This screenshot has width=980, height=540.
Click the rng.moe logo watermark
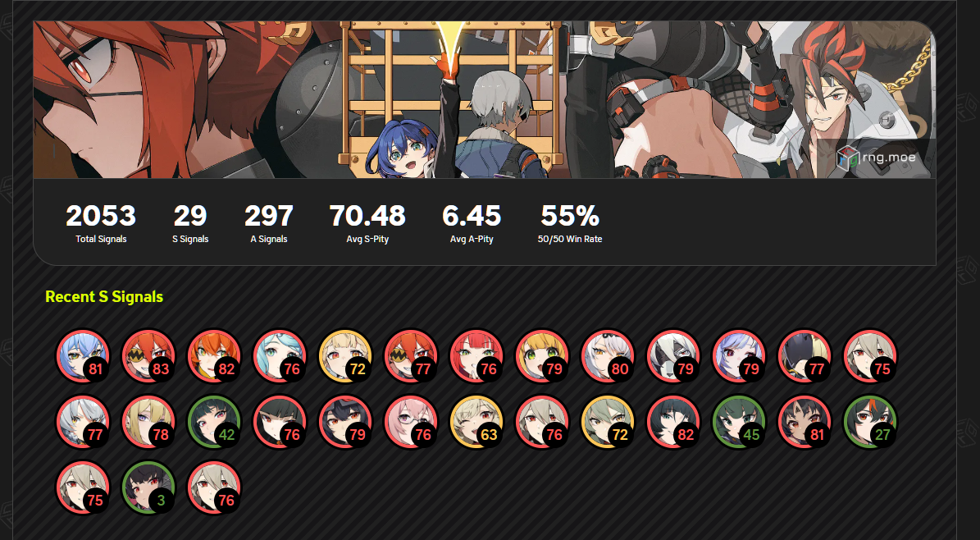pyautogui.click(x=876, y=158)
